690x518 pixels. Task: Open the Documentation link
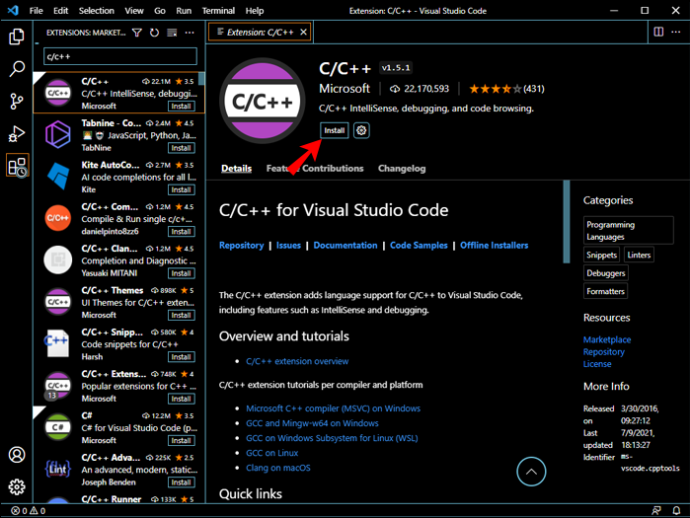click(x=345, y=245)
